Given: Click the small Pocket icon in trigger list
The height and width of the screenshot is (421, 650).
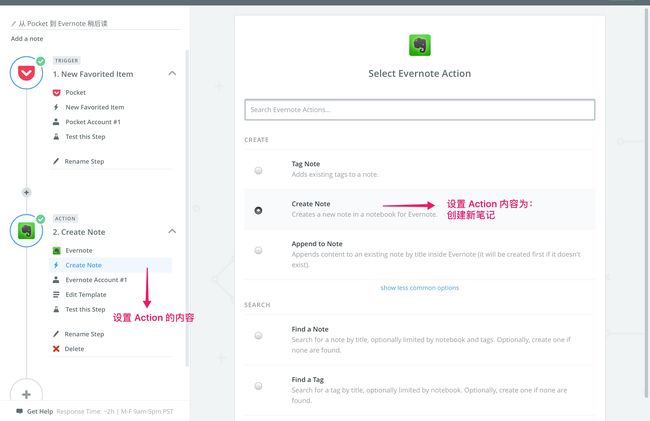Looking at the screenshot, I should coord(56,92).
